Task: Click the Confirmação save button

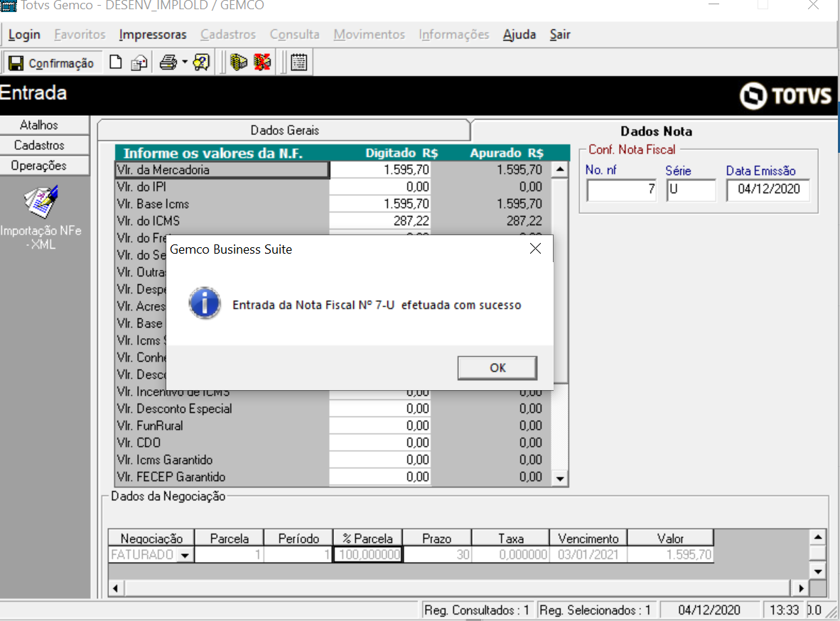Action: (51, 63)
